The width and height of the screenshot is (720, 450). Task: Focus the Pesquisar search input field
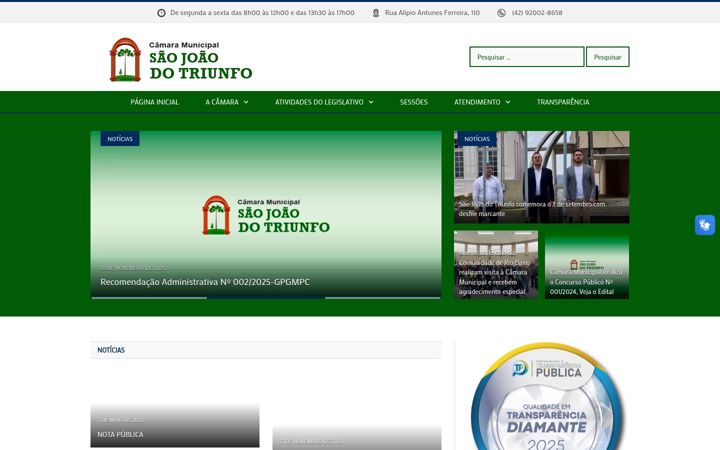527,57
